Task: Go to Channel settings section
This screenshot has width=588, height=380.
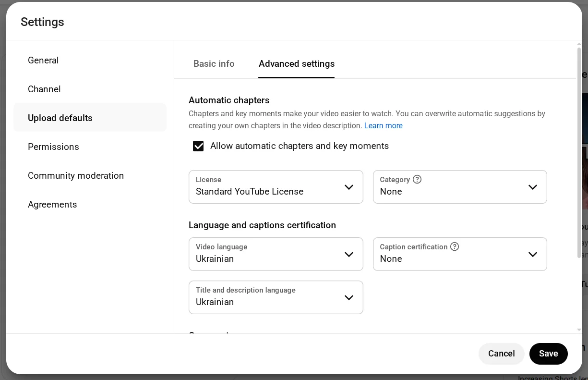Action: click(44, 89)
